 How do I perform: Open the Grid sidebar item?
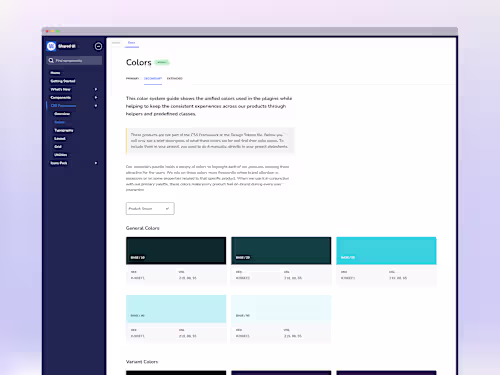[x=58, y=147]
